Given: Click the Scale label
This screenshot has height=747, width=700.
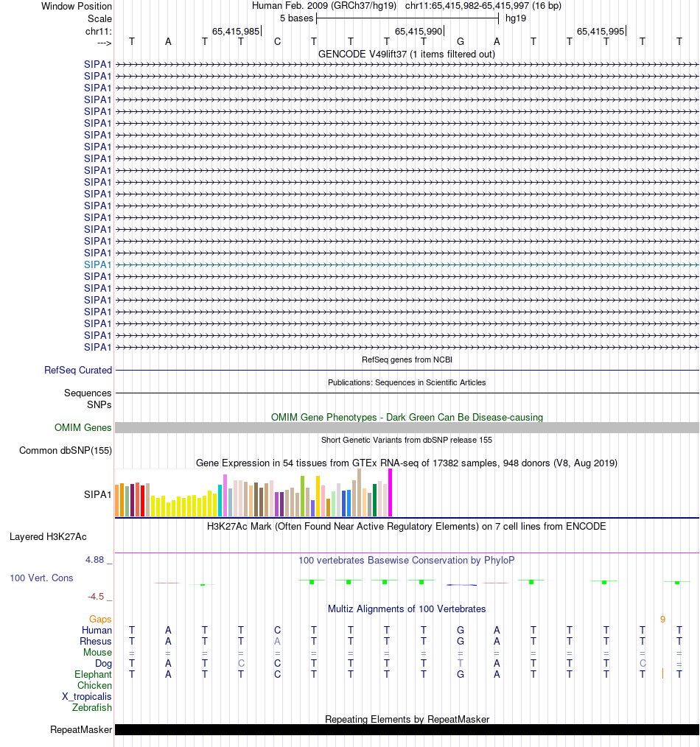Looking at the screenshot, I should (99, 18).
